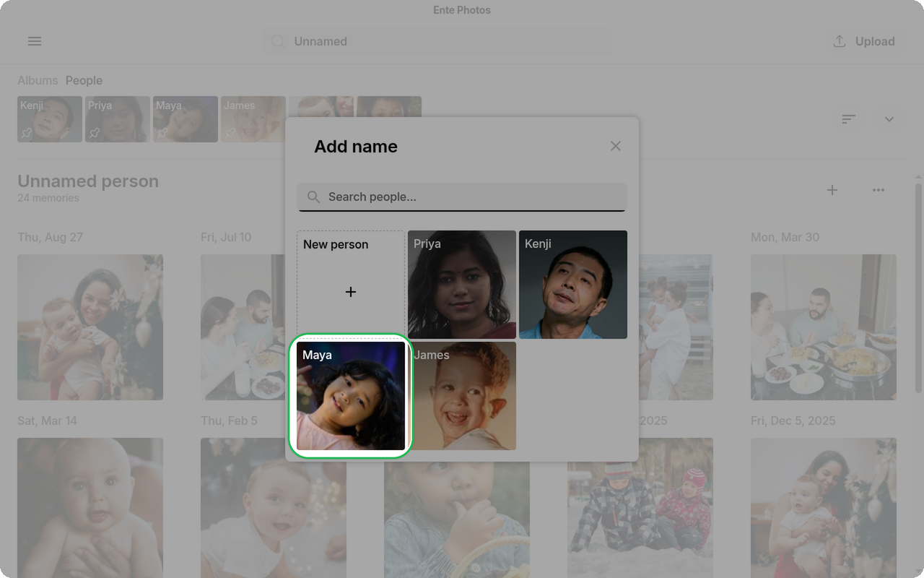Screen dimensions: 924x578
Task: Open Kenji chip in top people strip
Action: click(50, 119)
